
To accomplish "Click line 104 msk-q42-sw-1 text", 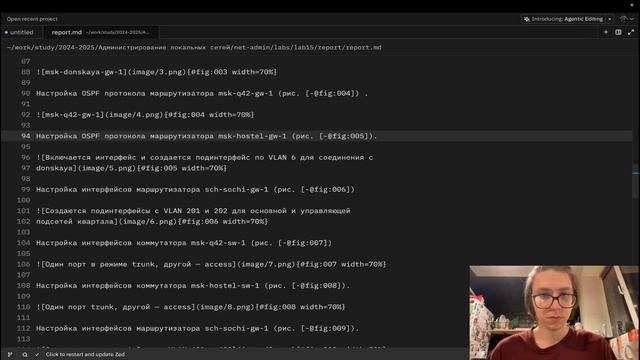I will pyautogui.click(x=184, y=243).
